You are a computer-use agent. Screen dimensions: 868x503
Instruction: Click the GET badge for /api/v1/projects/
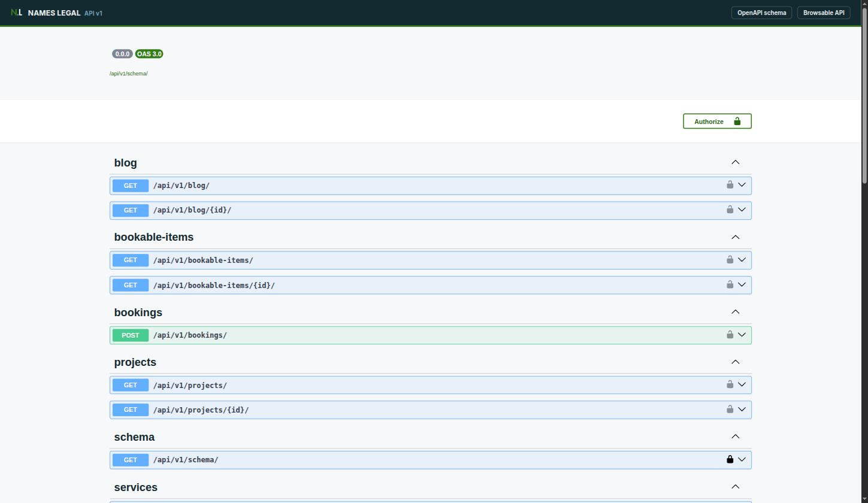pos(130,385)
